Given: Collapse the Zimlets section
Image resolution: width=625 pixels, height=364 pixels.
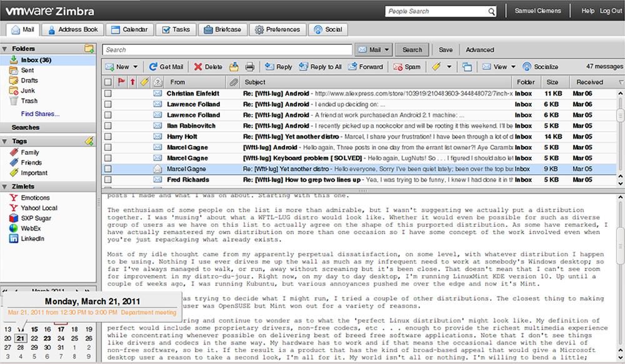Looking at the screenshot, I should (5, 187).
